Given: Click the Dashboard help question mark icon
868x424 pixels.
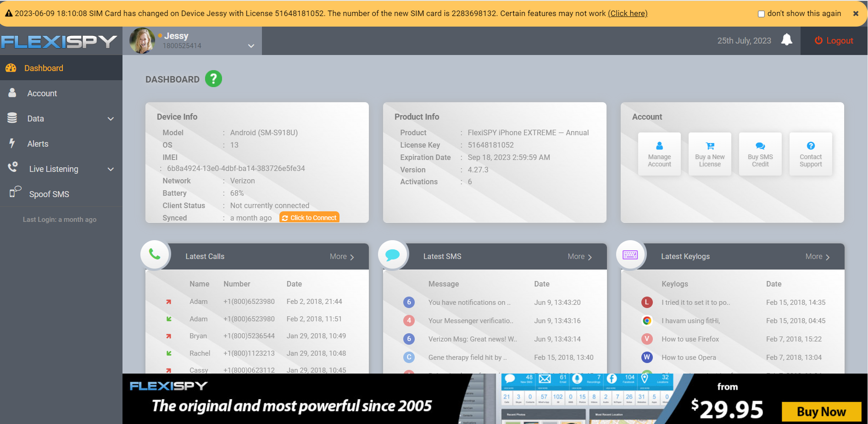Looking at the screenshot, I should (213, 79).
